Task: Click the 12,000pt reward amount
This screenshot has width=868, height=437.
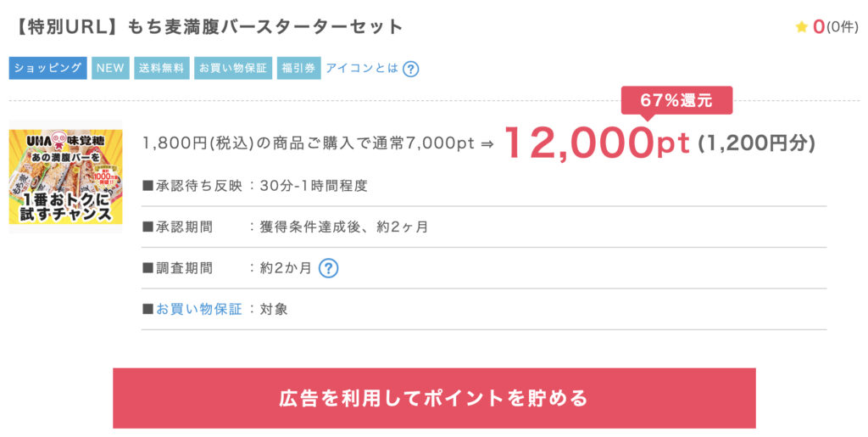Action: coord(597,143)
